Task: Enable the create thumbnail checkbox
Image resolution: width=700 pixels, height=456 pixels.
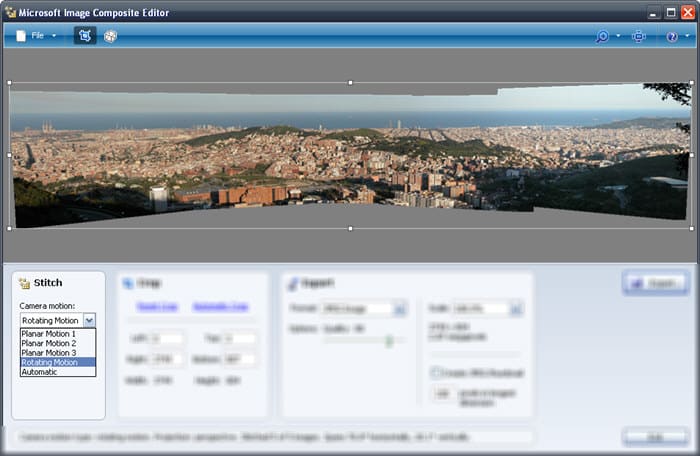Action: click(x=436, y=373)
